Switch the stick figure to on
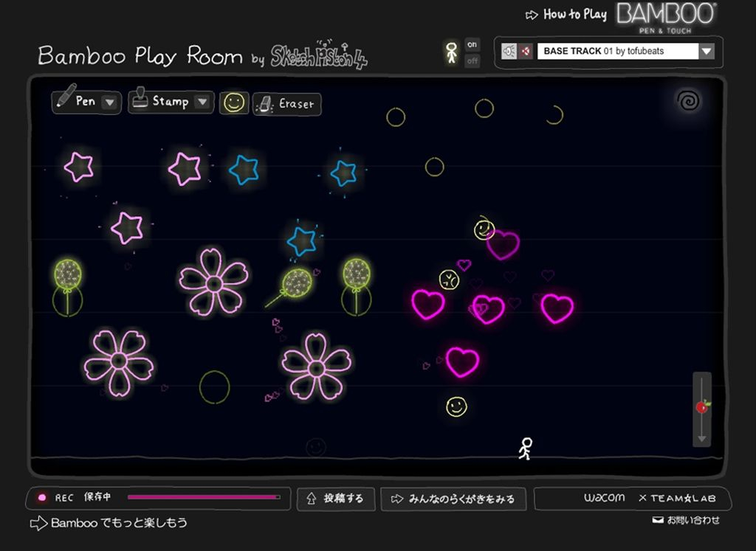This screenshot has width=756, height=551. [472, 44]
